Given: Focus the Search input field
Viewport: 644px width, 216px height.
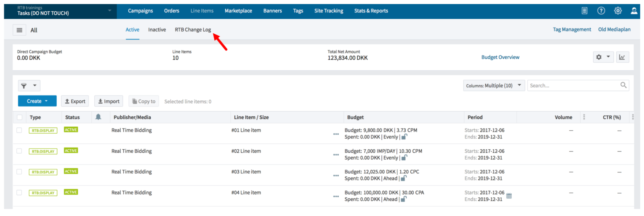Looking at the screenshot, I should [578, 86].
